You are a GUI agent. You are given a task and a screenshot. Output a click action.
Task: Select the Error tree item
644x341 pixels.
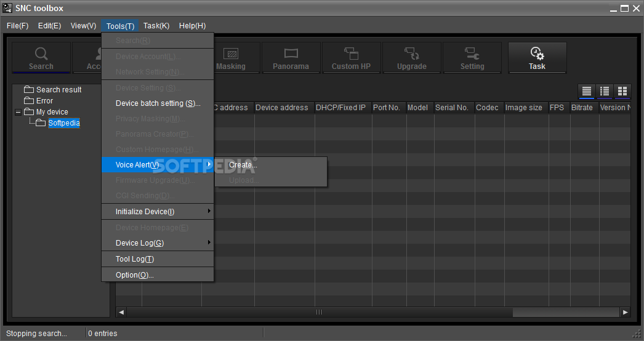click(44, 101)
